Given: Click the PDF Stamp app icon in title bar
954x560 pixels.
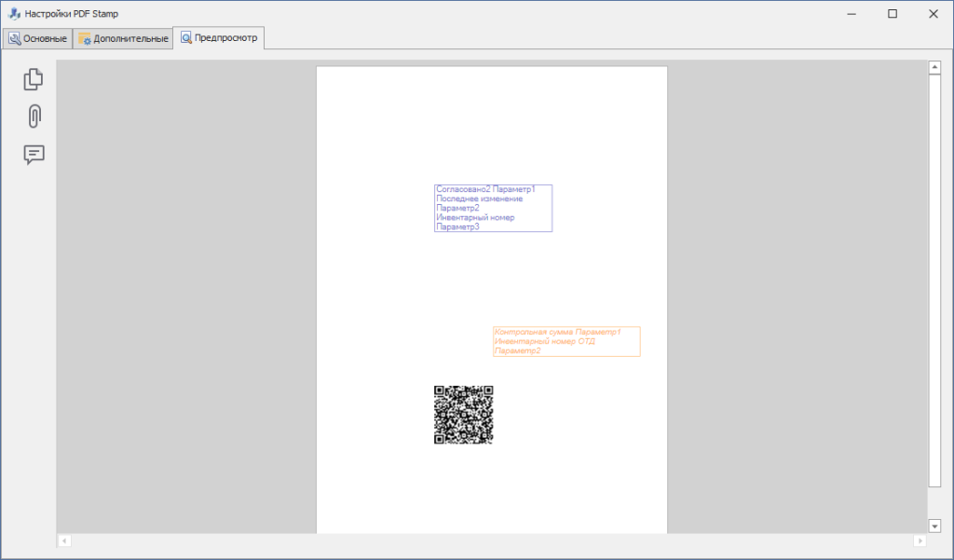Looking at the screenshot, I should click(14, 14).
